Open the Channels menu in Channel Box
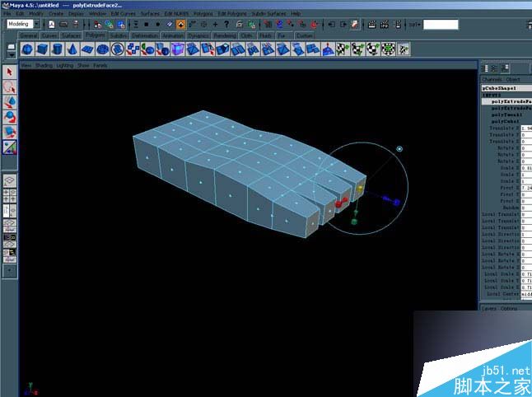This screenshot has width=532, height=397. coord(492,79)
